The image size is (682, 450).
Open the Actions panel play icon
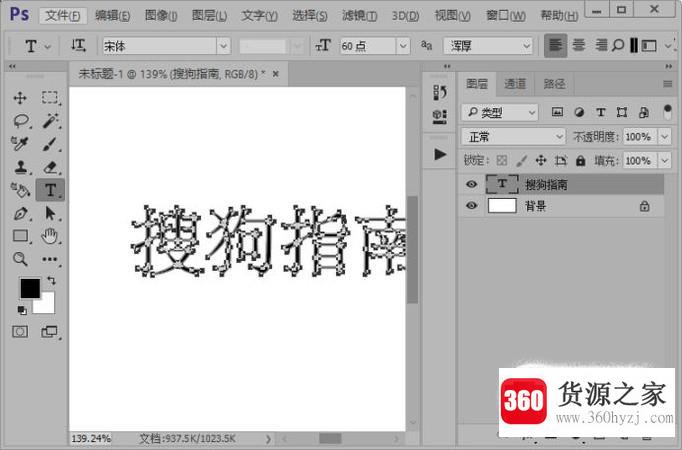[440, 154]
